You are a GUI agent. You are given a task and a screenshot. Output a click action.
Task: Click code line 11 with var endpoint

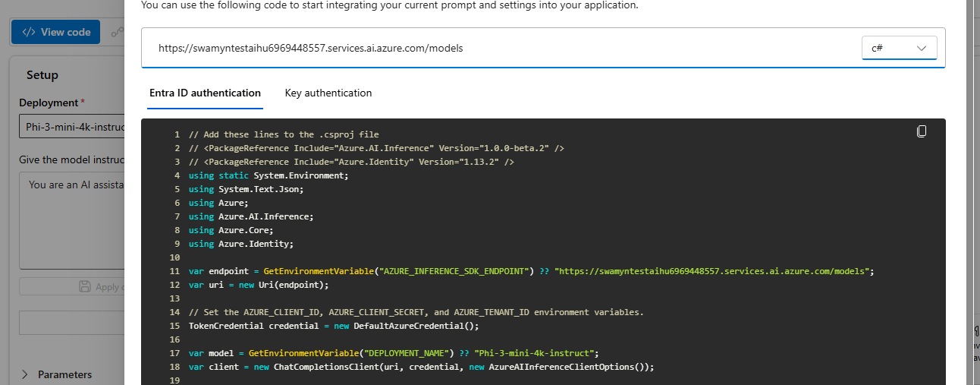[532, 271]
